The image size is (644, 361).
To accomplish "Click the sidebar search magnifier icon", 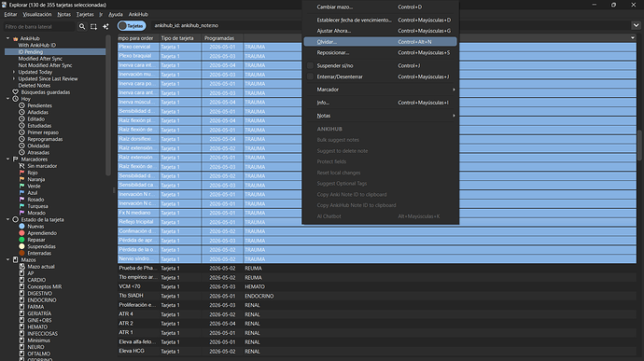I will tap(82, 26).
